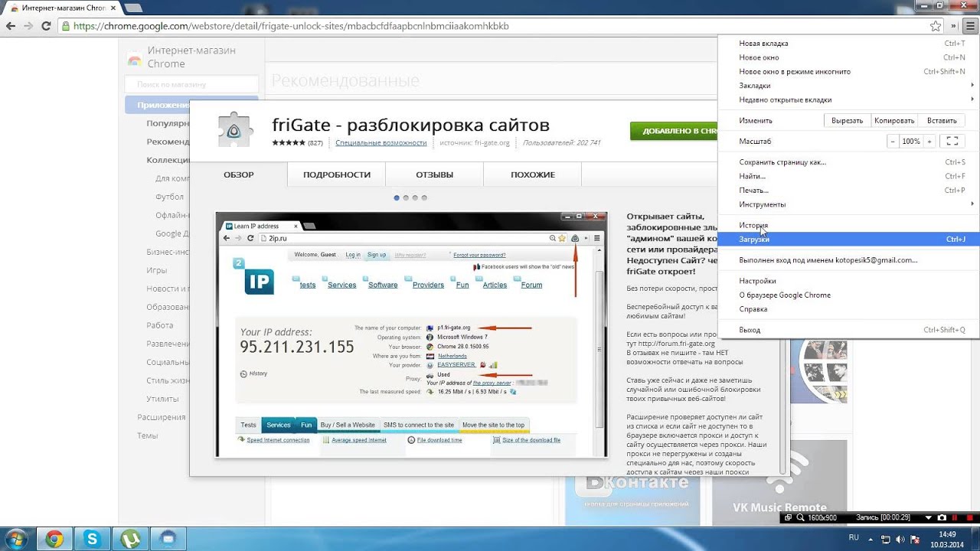Launch Chrome from the taskbar
Image resolution: width=980 pixels, height=551 pixels.
(x=54, y=539)
